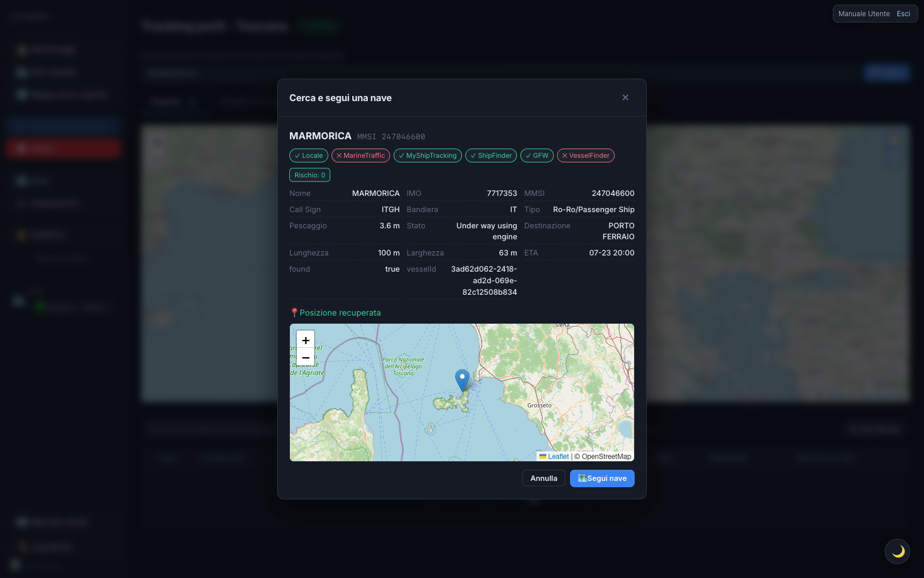The image size is (924, 578).
Task: Click the Bandiera value IT
Action: tap(513, 209)
